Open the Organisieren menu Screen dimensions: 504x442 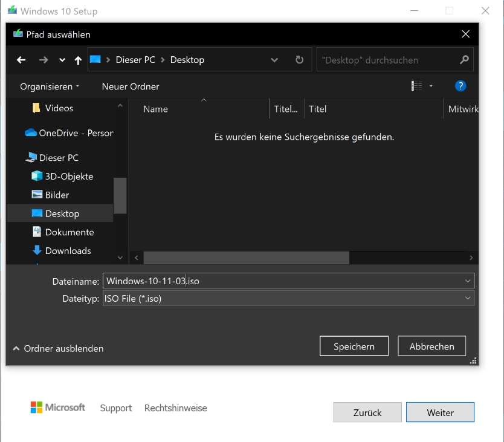tap(50, 86)
